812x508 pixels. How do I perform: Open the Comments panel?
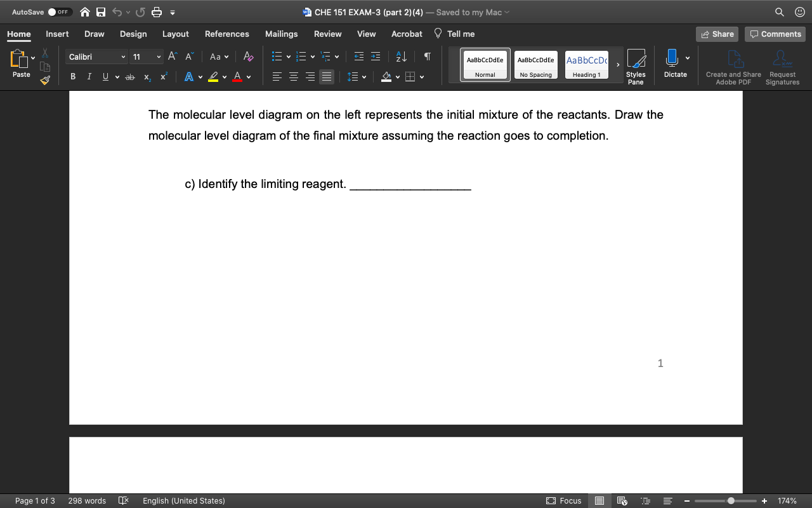775,34
